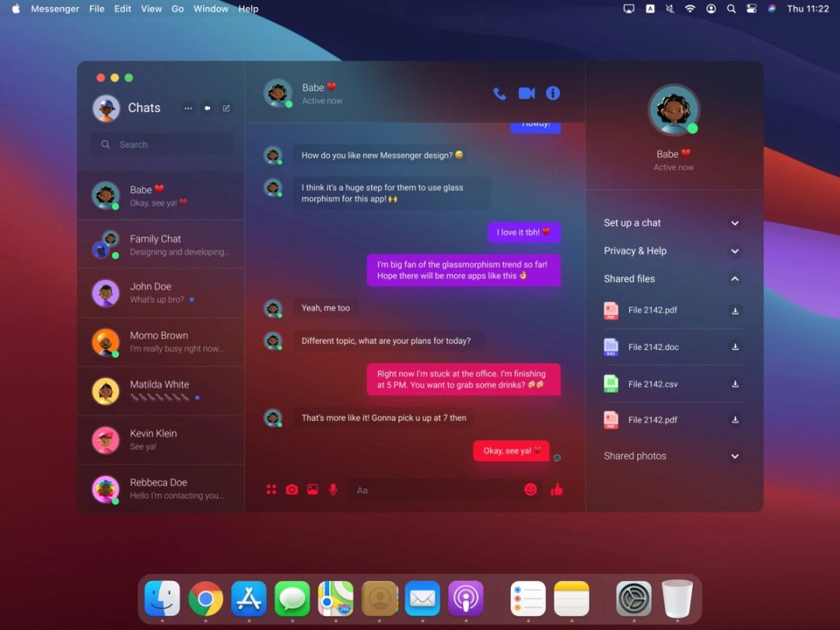Viewport: 840px width, 630px height.
Task: Compose a new message
Action: click(x=226, y=108)
